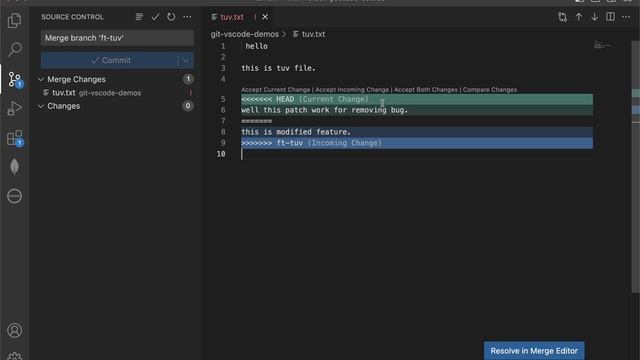Open Run and Debug view icon
The height and width of the screenshot is (360, 640).
click(14, 109)
